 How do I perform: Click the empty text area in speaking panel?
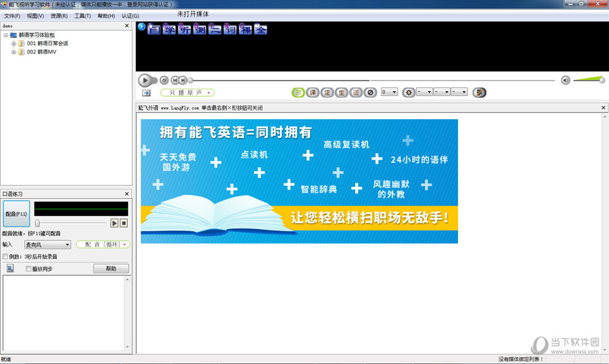[x=64, y=313]
